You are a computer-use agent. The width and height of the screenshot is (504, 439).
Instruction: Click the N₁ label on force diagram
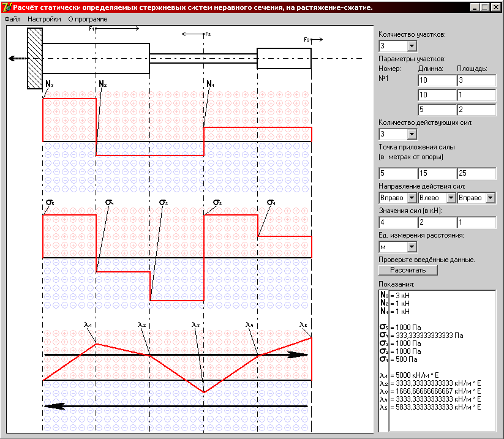coord(210,84)
